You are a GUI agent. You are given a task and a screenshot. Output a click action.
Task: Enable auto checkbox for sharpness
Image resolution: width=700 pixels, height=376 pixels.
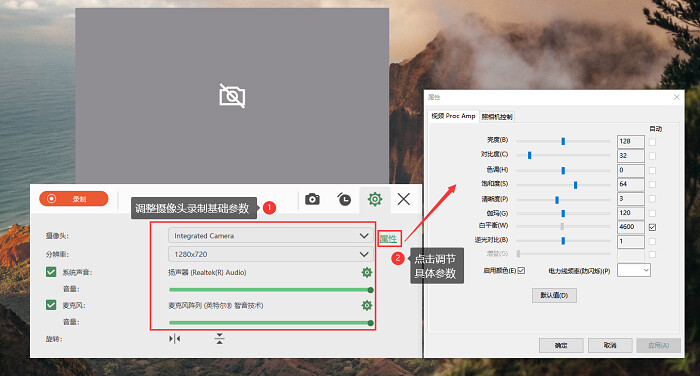[652, 199]
